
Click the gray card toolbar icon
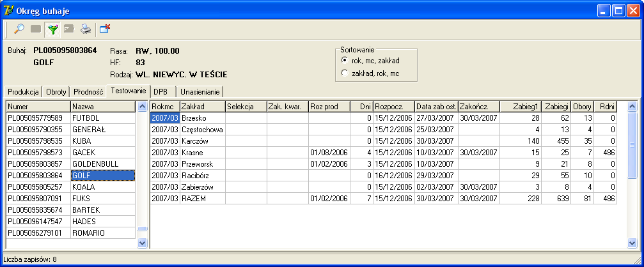point(69,29)
